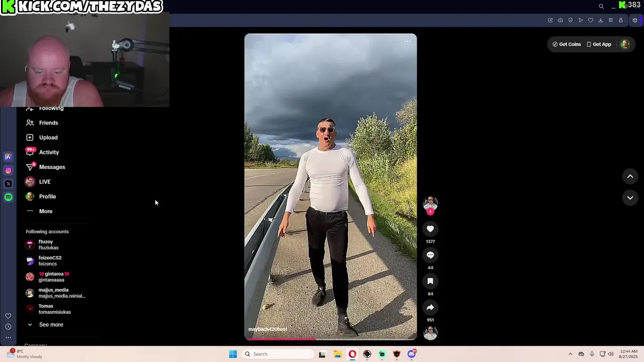Go to the next video with down chevron
The image size is (644, 362).
(630, 198)
